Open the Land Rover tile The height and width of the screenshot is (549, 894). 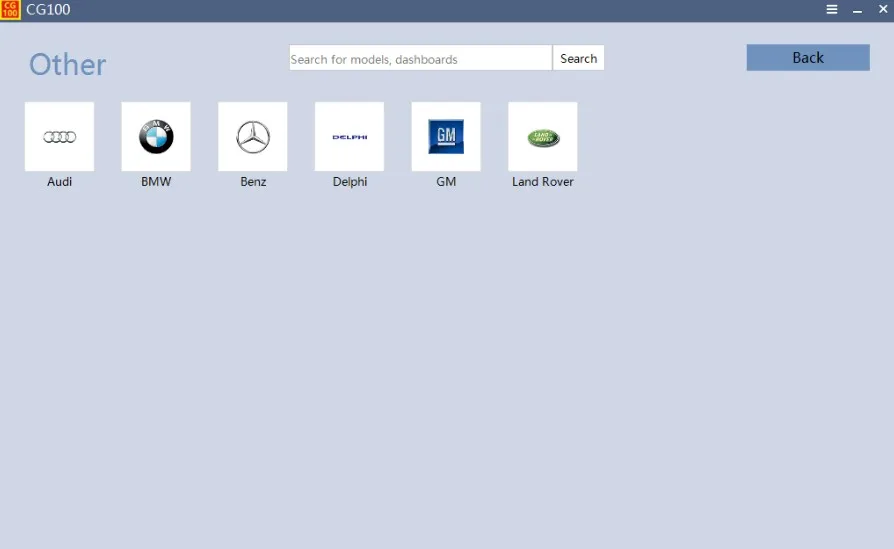[543, 137]
